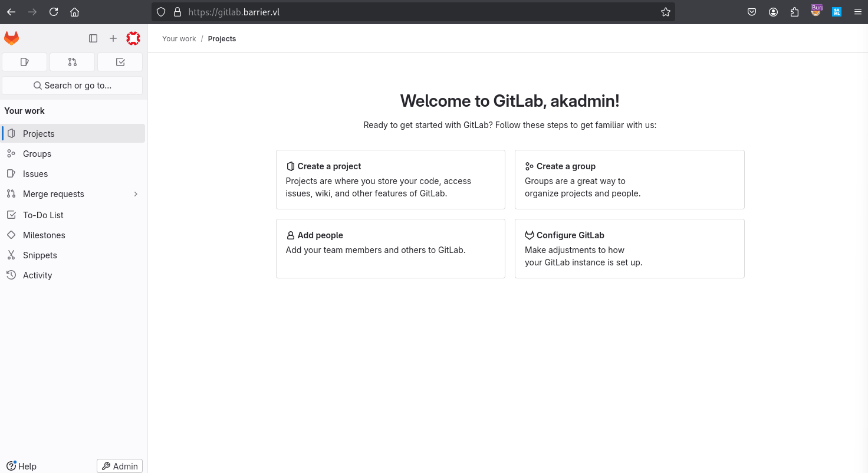Open Issues in sidebar

pyautogui.click(x=74, y=173)
